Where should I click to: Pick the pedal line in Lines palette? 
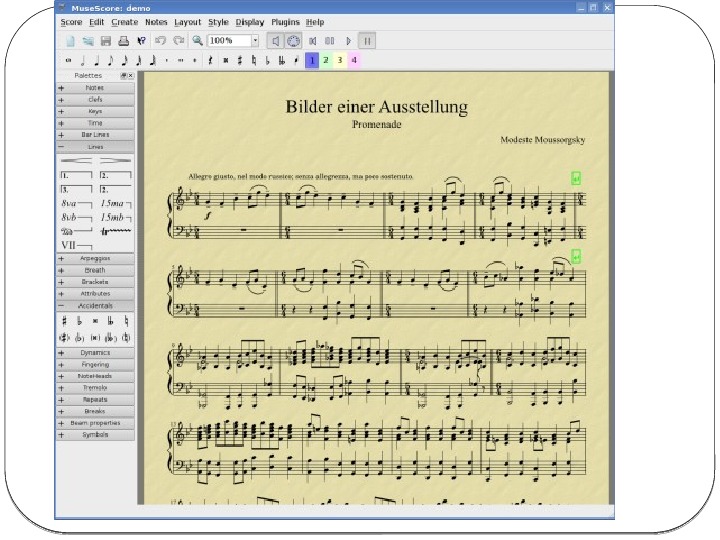click(x=76, y=231)
